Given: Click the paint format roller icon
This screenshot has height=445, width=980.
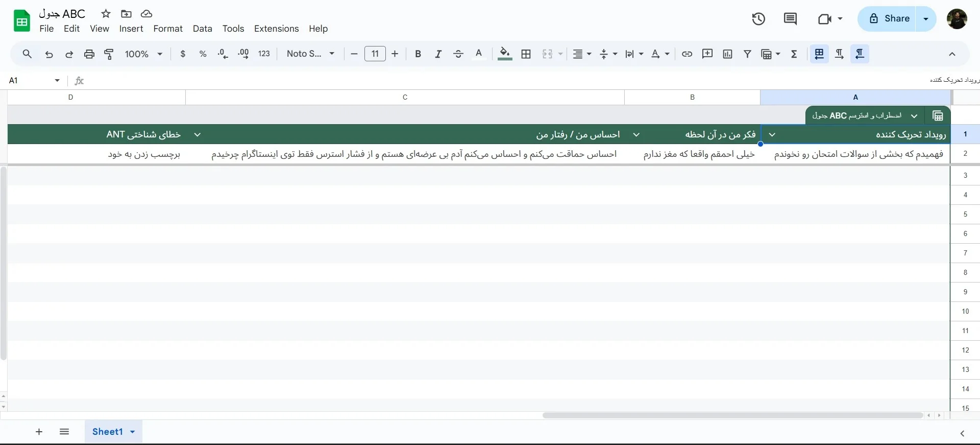Looking at the screenshot, I should pyautogui.click(x=109, y=54).
